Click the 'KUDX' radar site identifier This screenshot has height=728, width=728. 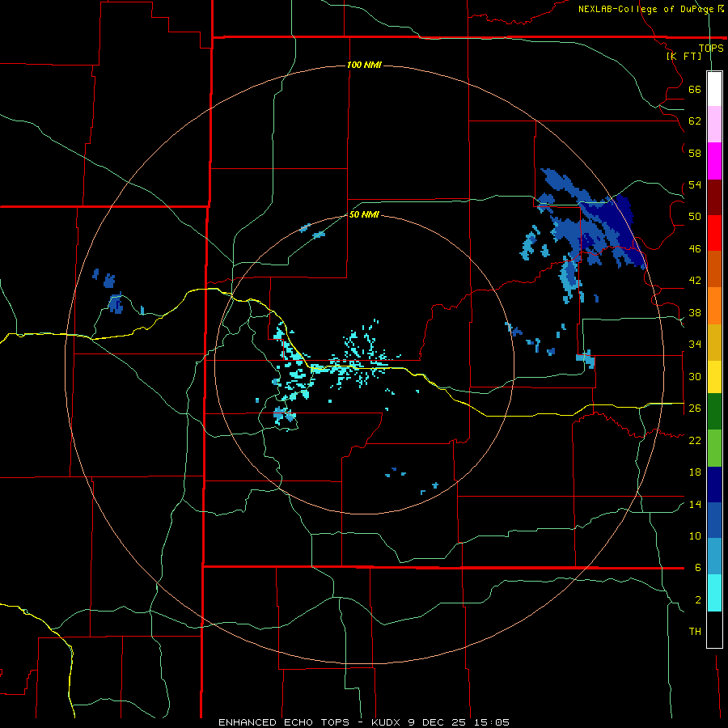click(x=385, y=722)
